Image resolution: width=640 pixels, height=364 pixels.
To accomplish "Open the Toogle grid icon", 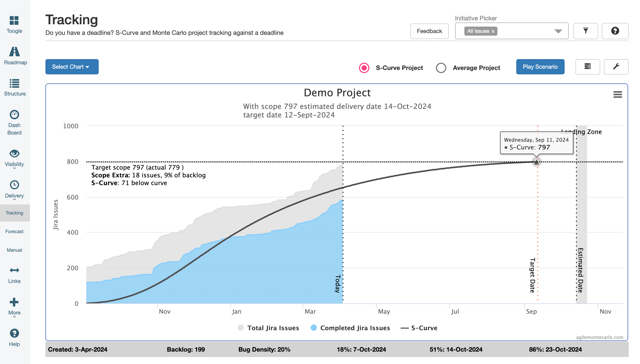I will click(14, 21).
